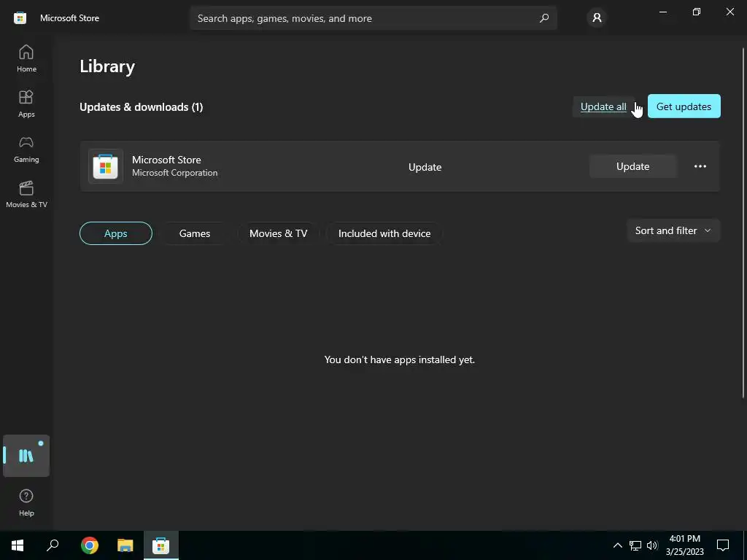
Task: Switch to Movies & TV filter tab
Action: 278,233
